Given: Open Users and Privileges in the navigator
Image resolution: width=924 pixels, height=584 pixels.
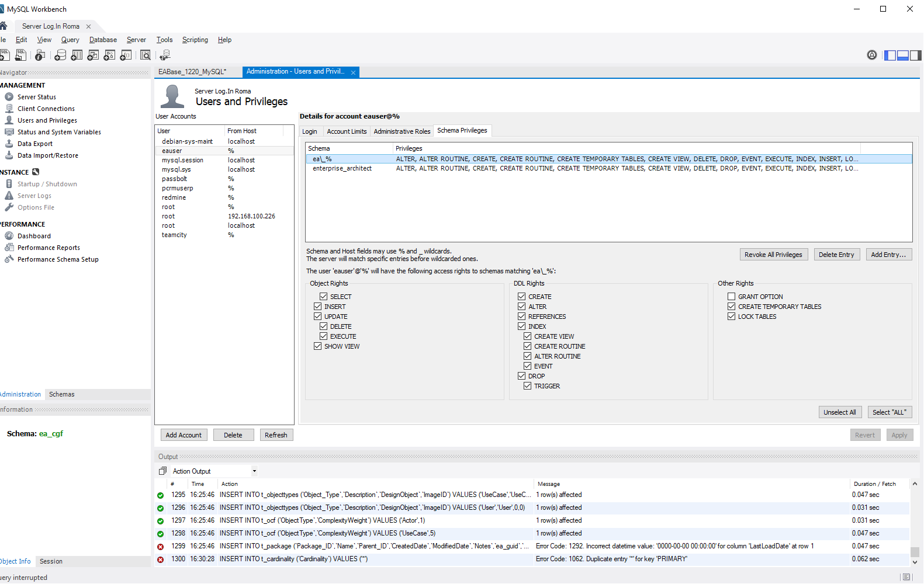Looking at the screenshot, I should pos(47,120).
